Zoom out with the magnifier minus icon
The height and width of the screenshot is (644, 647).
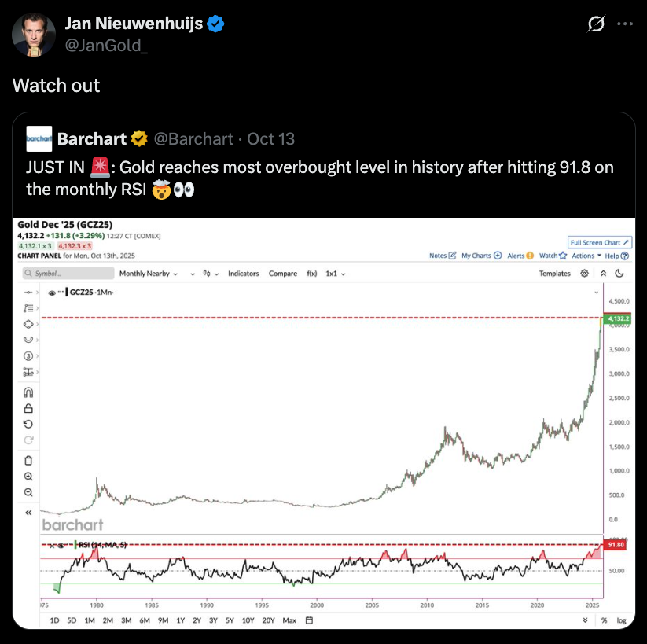29,492
